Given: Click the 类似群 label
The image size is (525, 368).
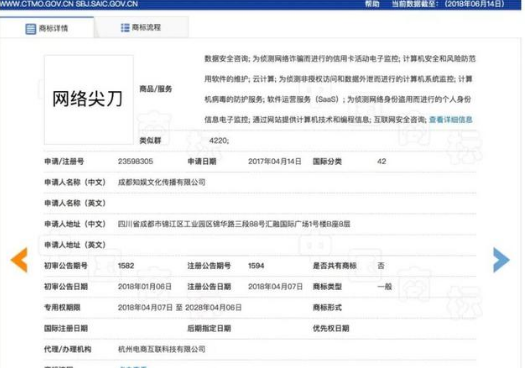Looking at the screenshot, I should pos(150,141).
